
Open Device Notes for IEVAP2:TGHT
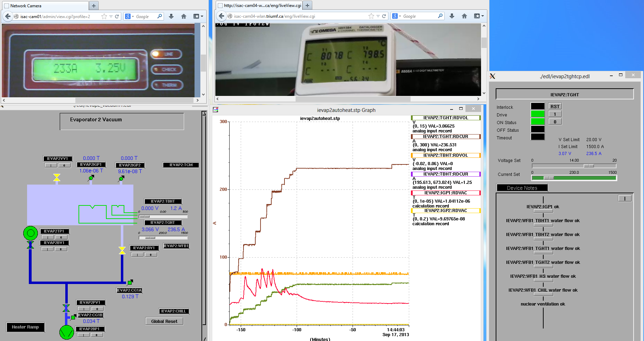tap(522, 188)
